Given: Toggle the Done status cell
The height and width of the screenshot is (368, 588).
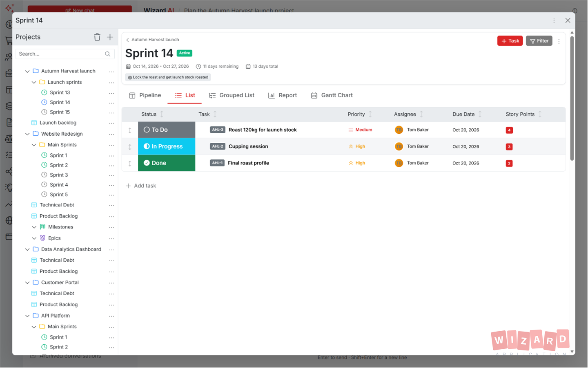Looking at the screenshot, I should coord(167,163).
